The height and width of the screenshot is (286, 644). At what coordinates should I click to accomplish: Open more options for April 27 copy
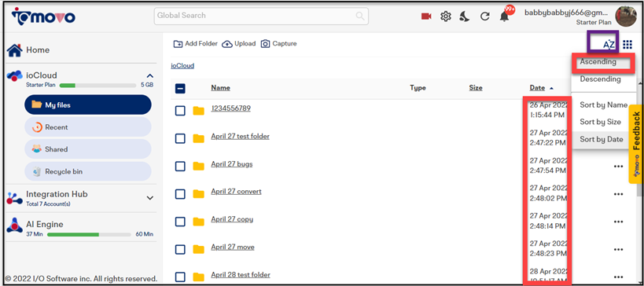(618, 222)
